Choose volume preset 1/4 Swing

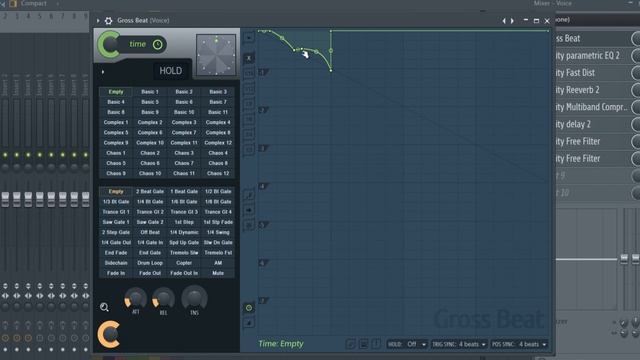pyautogui.click(x=218, y=232)
